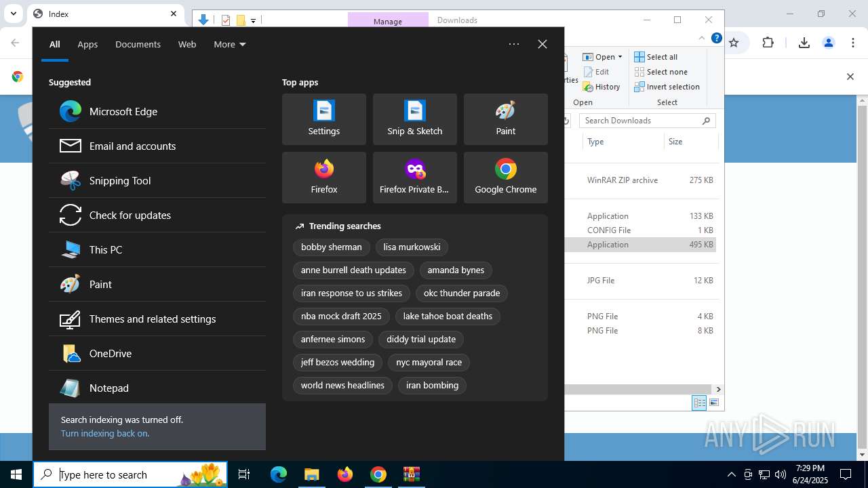
Task: Launch the Google Chrome tile in Top apps
Action: click(x=506, y=178)
